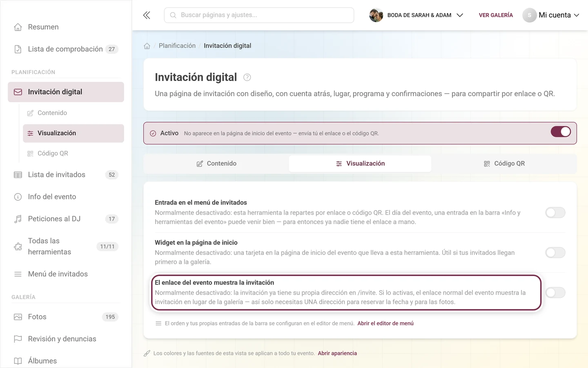This screenshot has height=368, width=588.
Task: Click the Todas las herramientas puzzle icon
Action: pyautogui.click(x=18, y=247)
